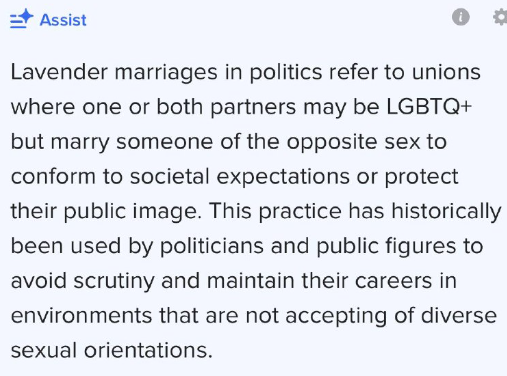Click the words sexual orientations
This screenshot has width=507, height=376.
pos(112,351)
